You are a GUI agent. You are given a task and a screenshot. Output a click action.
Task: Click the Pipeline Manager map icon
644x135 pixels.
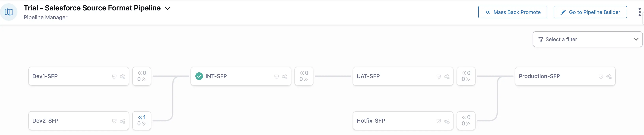click(x=9, y=12)
